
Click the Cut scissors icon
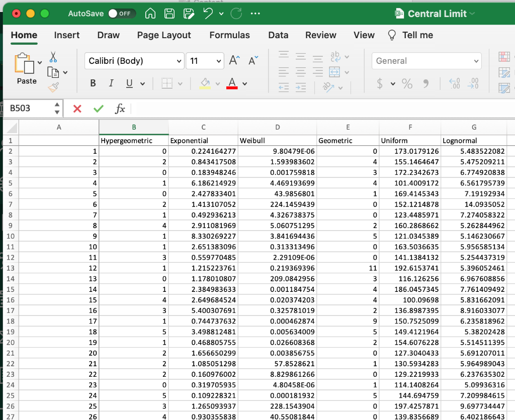click(x=52, y=57)
